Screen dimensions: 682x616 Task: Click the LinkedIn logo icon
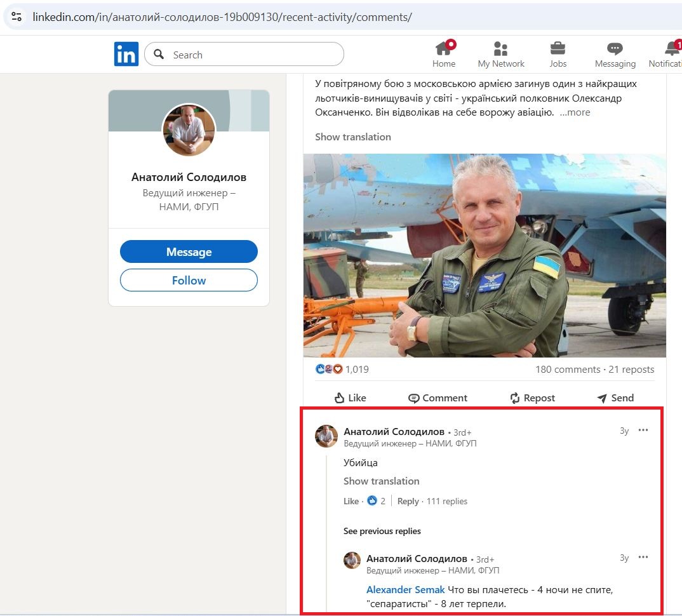click(x=126, y=55)
